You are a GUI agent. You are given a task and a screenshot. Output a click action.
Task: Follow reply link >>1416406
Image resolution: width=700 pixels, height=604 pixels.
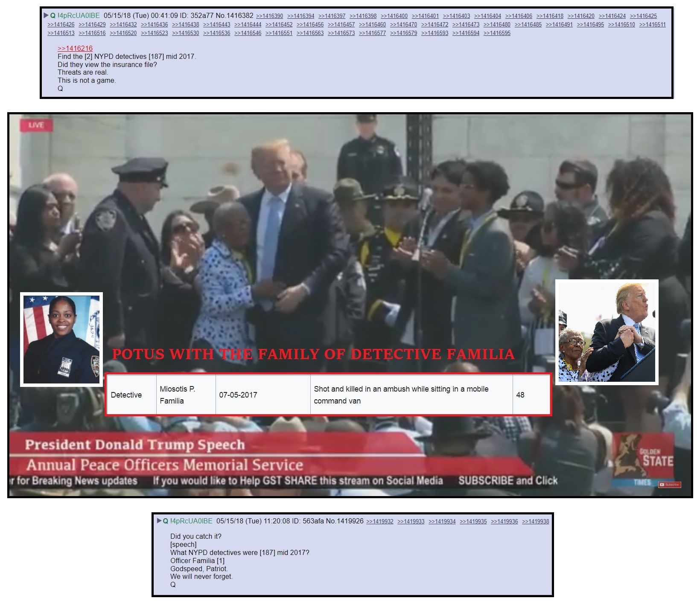coord(519,16)
